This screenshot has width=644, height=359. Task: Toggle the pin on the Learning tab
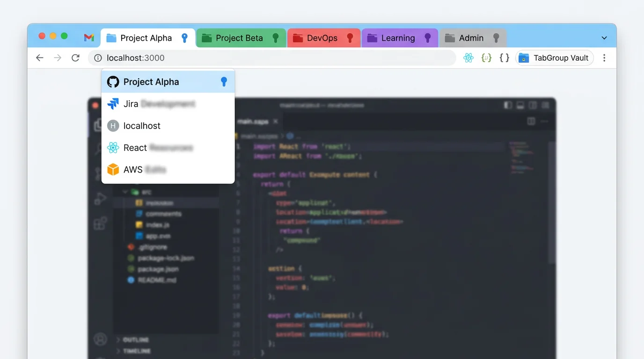(x=427, y=37)
